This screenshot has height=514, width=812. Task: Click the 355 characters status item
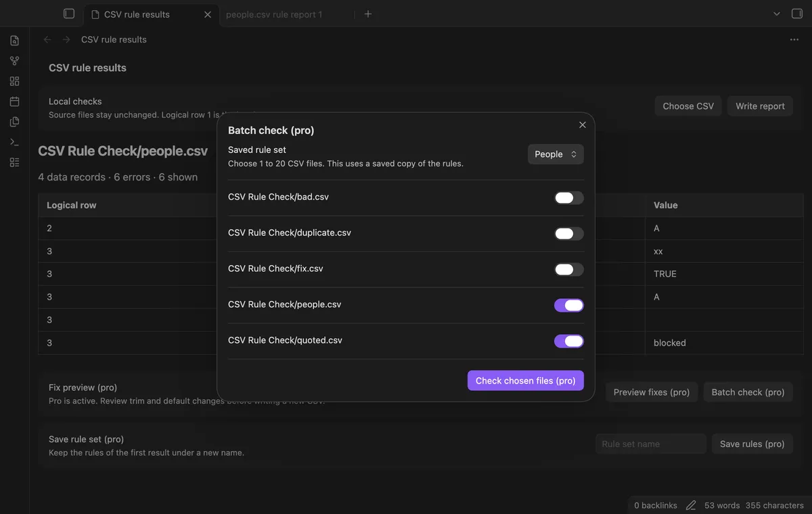(x=775, y=505)
